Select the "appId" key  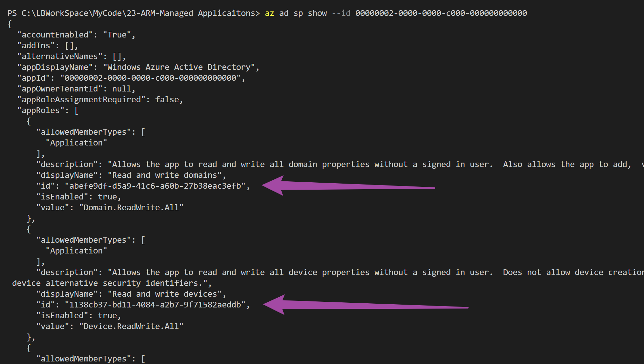coord(33,78)
